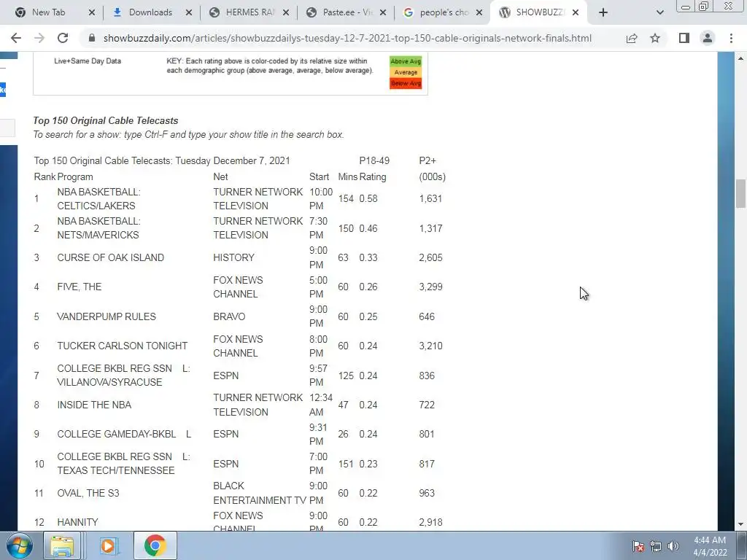Click INSIDE THE NBA program name
The width and height of the screenshot is (747, 560).
tap(94, 405)
